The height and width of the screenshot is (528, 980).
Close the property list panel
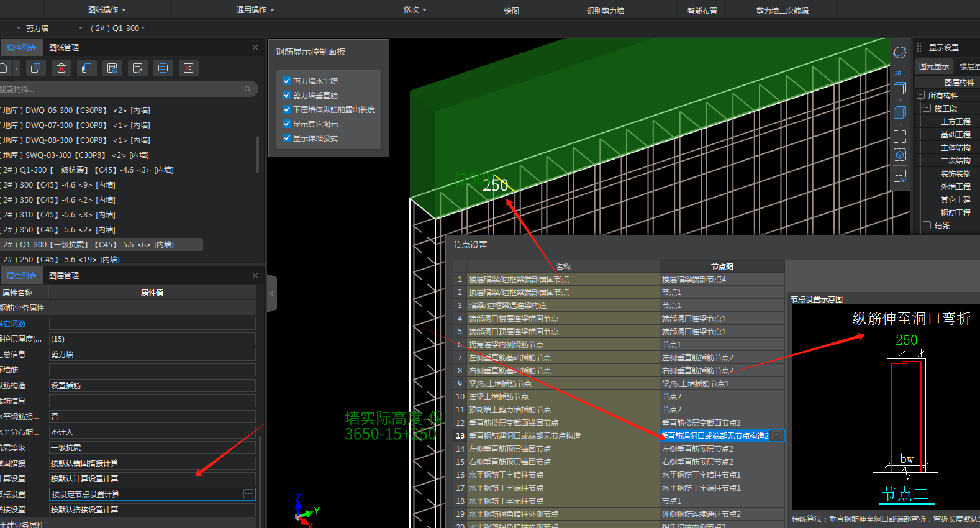click(255, 275)
